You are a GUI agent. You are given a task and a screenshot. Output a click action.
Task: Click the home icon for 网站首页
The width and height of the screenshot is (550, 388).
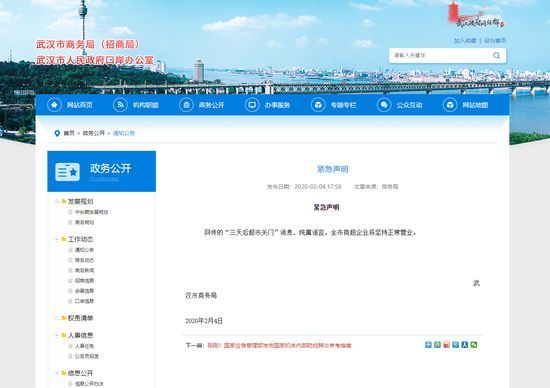point(54,105)
